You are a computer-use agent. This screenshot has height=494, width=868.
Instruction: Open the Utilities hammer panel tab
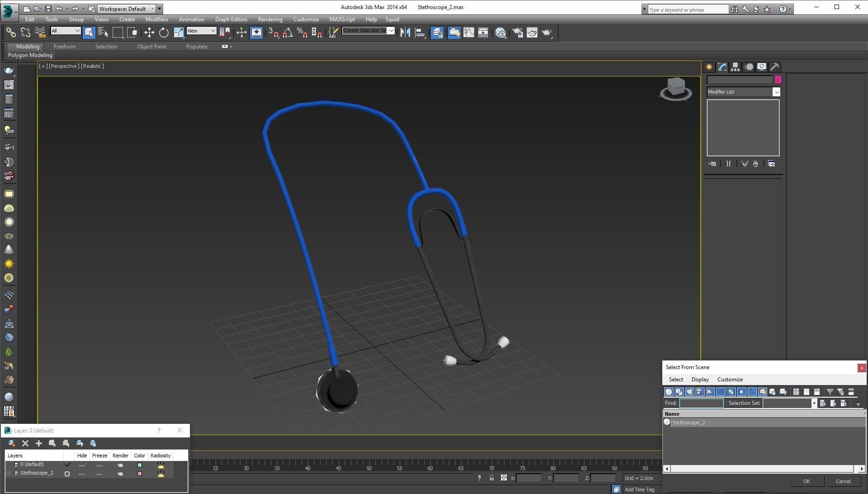click(x=774, y=67)
